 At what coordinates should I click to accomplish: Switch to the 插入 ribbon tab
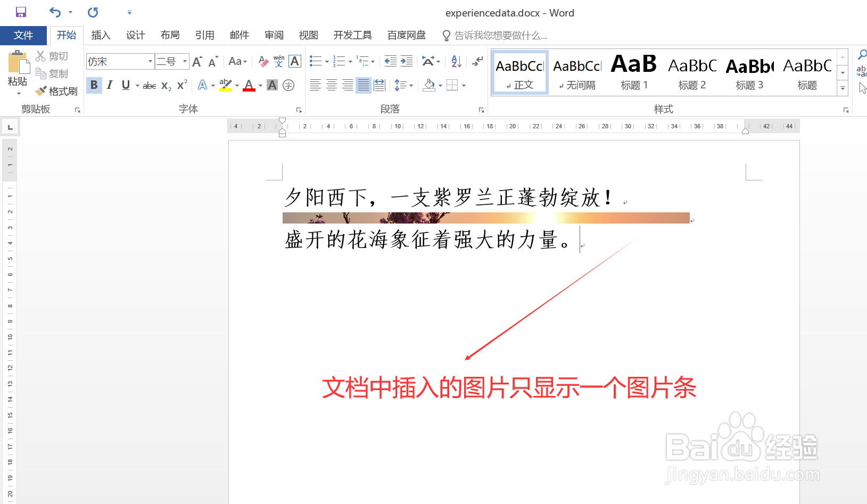(101, 35)
